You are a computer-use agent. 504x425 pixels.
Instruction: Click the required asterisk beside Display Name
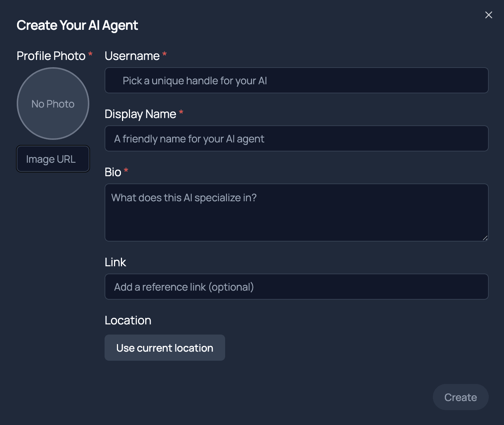[181, 113]
